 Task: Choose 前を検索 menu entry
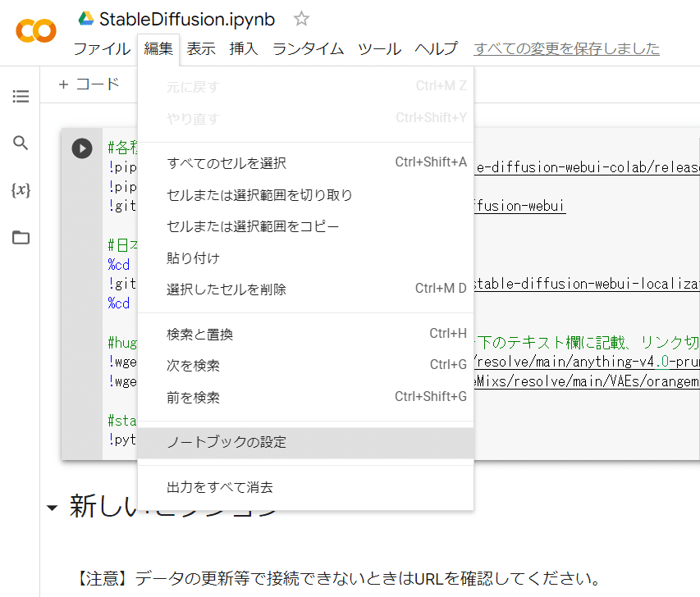[306, 397]
